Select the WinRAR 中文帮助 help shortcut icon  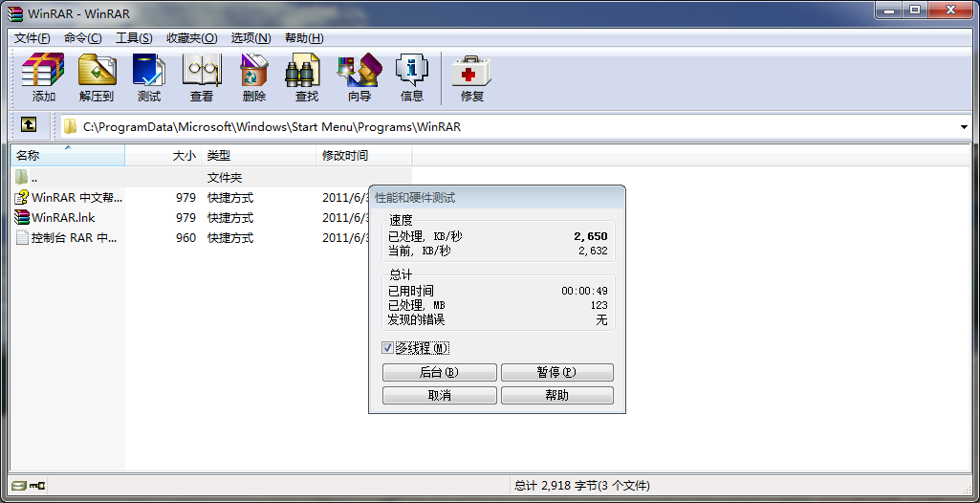point(22,197)
